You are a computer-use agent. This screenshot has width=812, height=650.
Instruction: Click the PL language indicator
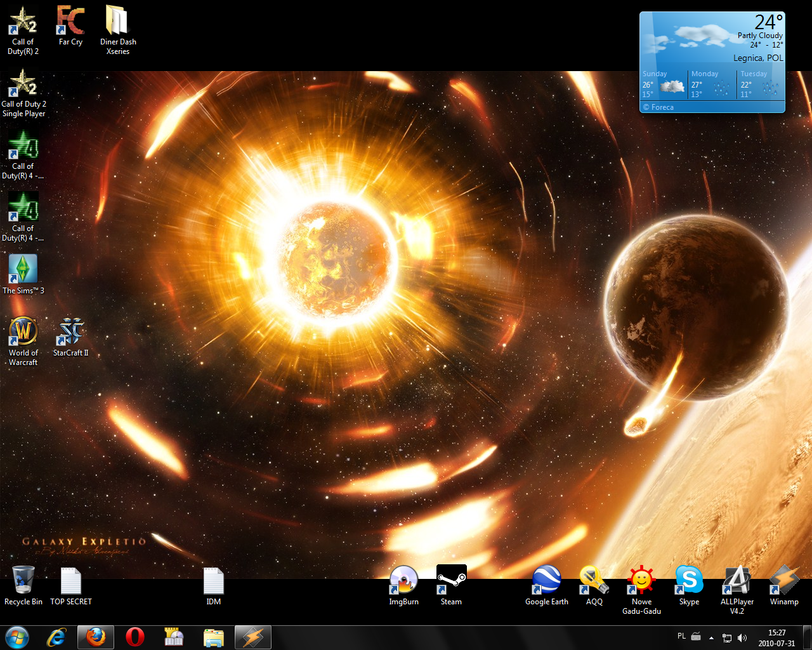click(681, 636)
